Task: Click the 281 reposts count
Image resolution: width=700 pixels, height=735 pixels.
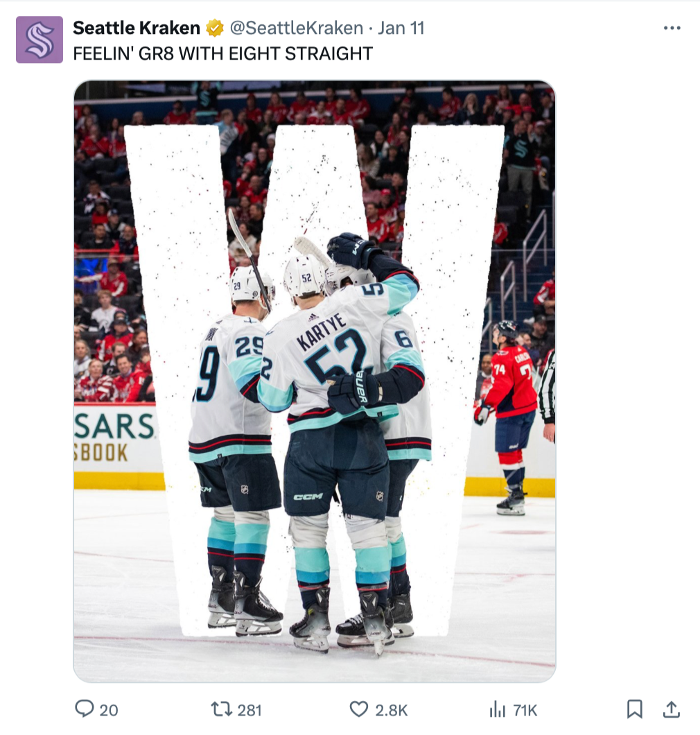Action: [x=250, y=710]
